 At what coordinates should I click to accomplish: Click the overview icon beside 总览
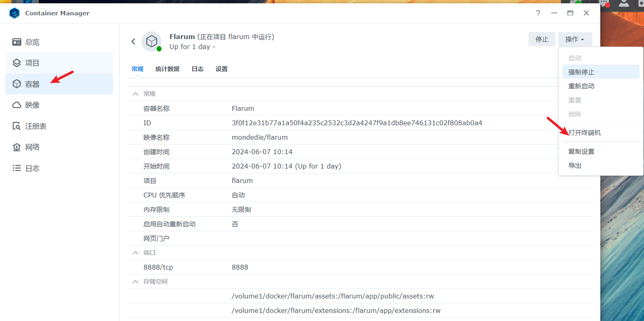point(17,42)
